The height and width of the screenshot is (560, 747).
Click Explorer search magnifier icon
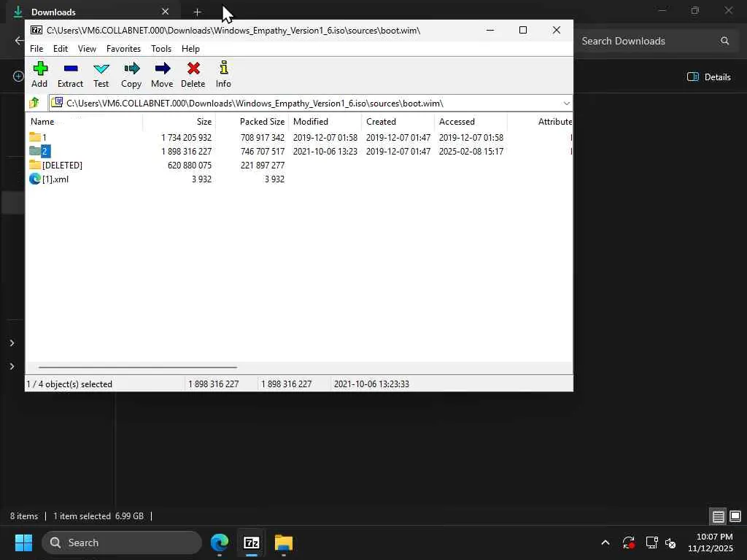[724, 41]
